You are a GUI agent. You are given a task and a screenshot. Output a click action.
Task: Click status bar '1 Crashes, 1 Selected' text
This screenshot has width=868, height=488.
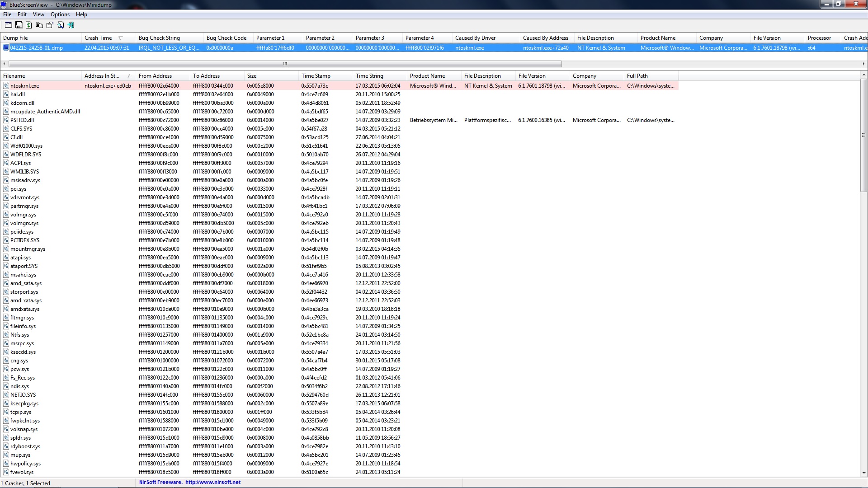point(25,483)
